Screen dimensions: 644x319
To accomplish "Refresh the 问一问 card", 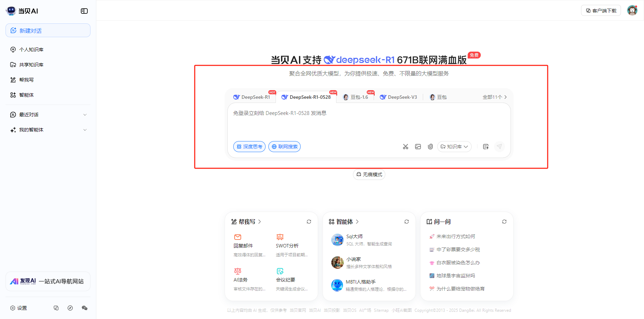I will pyautogui.click(x=504, y=222).
